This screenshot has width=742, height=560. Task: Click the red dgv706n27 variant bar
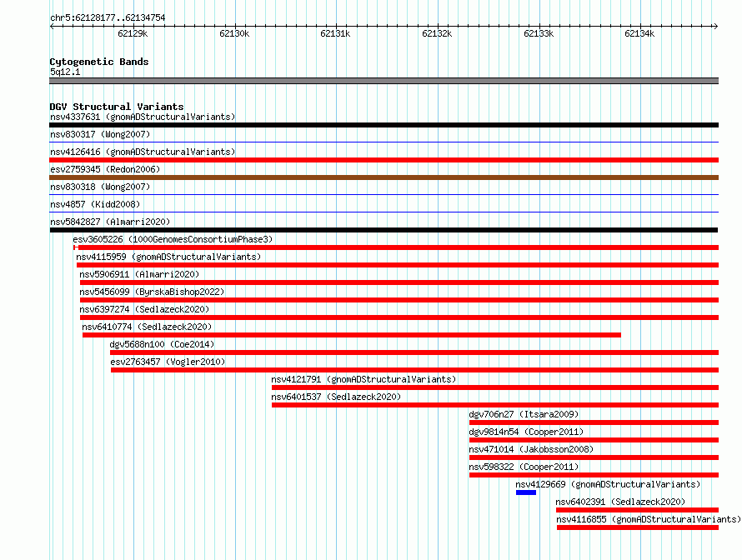594,422
